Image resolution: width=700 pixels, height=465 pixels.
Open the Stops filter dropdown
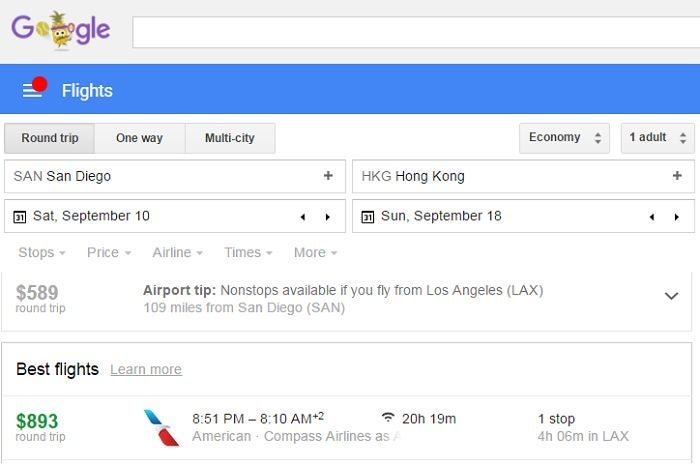42,253
